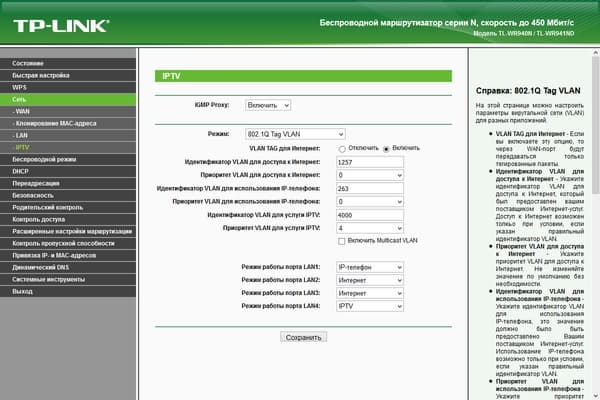Screen dimensions: 600x400
Task: Click scrollbar up arrow in help panel
Action: (596, 53)
